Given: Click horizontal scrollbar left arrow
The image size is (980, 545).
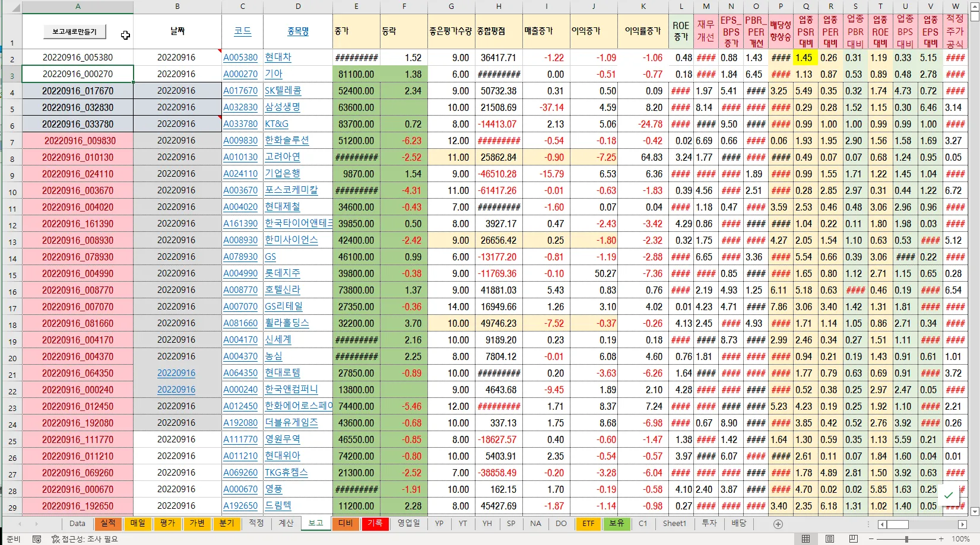Looking at the screenshot, I should (x=883, y=524).
